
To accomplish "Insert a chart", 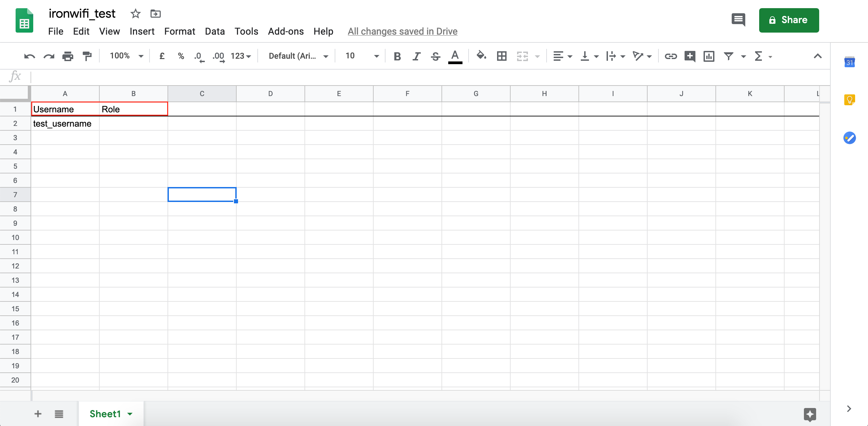I will (x=709, y=56).
